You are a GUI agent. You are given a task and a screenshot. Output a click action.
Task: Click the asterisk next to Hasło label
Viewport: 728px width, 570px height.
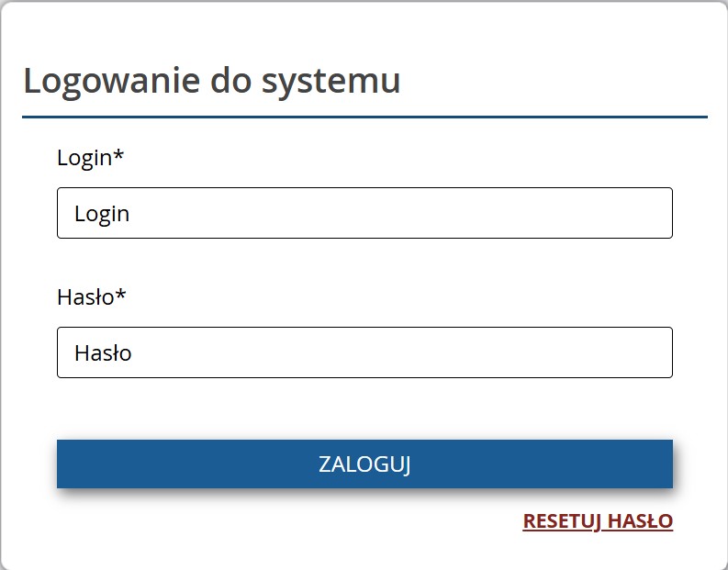pos(120,294)
